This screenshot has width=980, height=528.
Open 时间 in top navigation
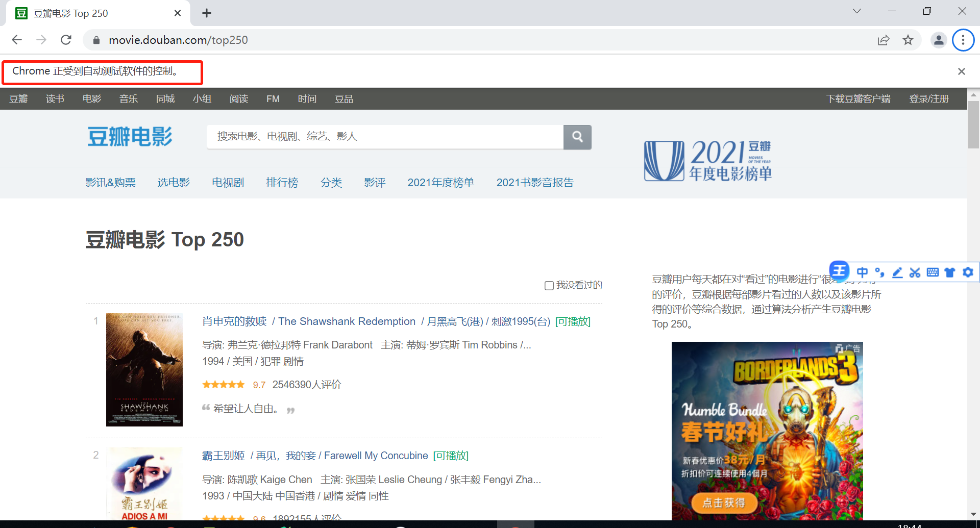(x=307, y=99)
